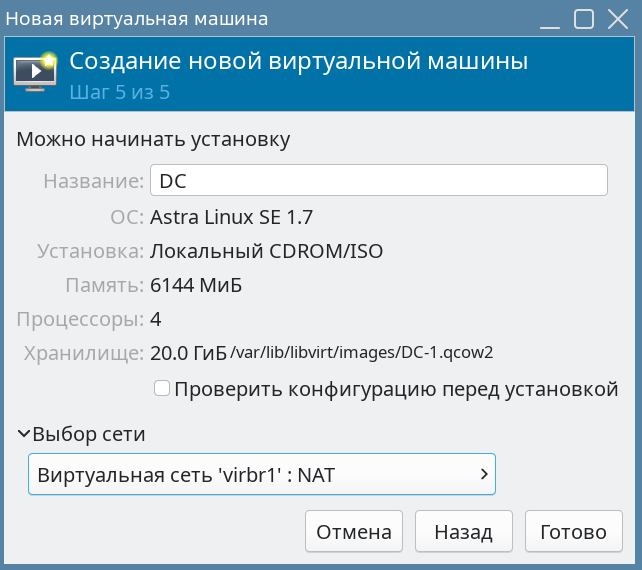Maximize the new virtual machine window
Image resolution: width=642 pixels, height=570 pixels.
pyautogui.click(x=585, y=19)
